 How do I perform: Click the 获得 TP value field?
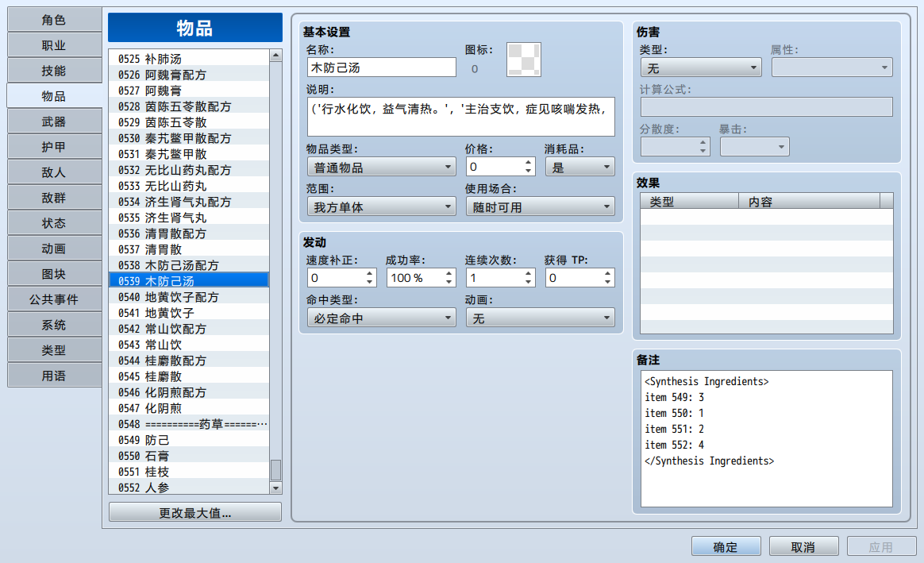[x=579, y=278]
